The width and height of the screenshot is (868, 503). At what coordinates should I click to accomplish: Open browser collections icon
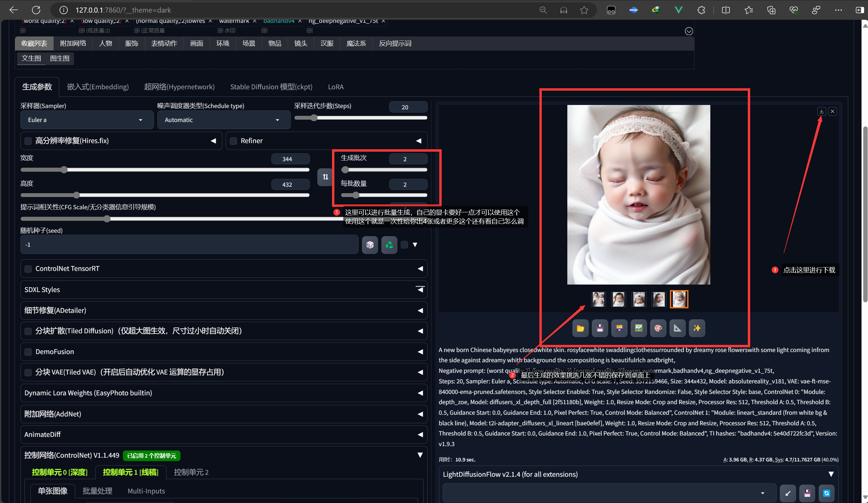click(772, 10)
